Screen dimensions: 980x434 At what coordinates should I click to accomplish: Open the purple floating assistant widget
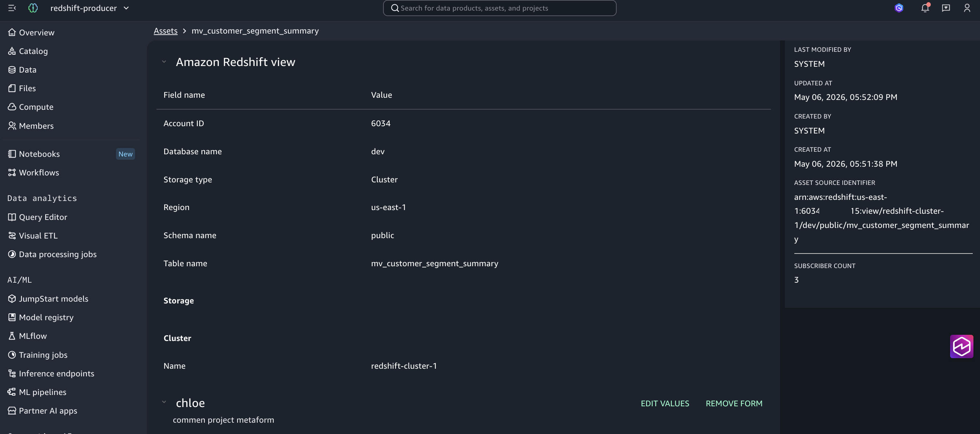tap(961, 346)
